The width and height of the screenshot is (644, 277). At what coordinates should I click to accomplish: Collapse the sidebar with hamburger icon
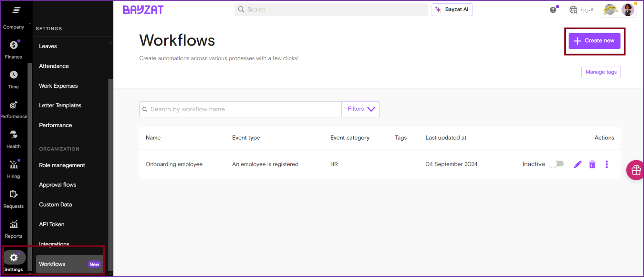(16, 10)
